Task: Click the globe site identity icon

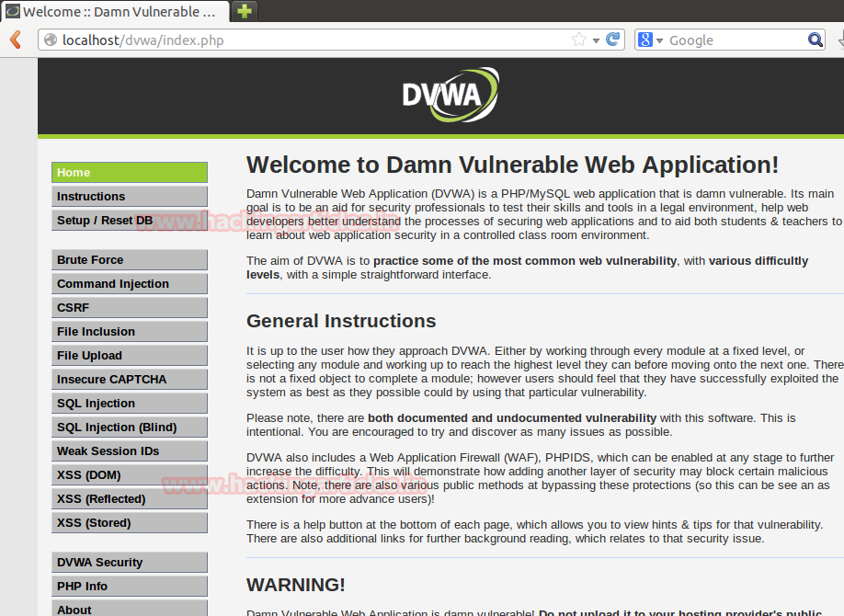Action: (x=51, y=40)
